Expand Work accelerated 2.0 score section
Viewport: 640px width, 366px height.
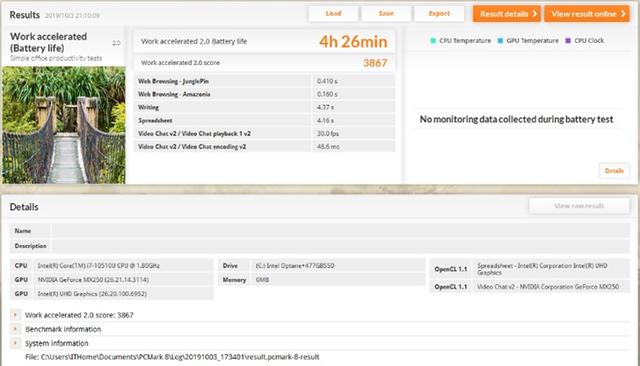[15, 315]
